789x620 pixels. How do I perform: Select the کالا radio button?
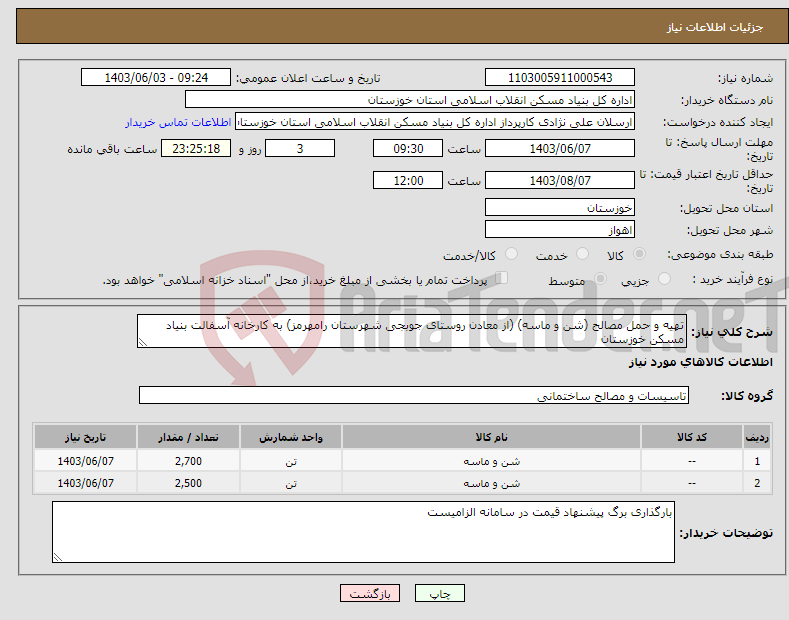[639, 254]
